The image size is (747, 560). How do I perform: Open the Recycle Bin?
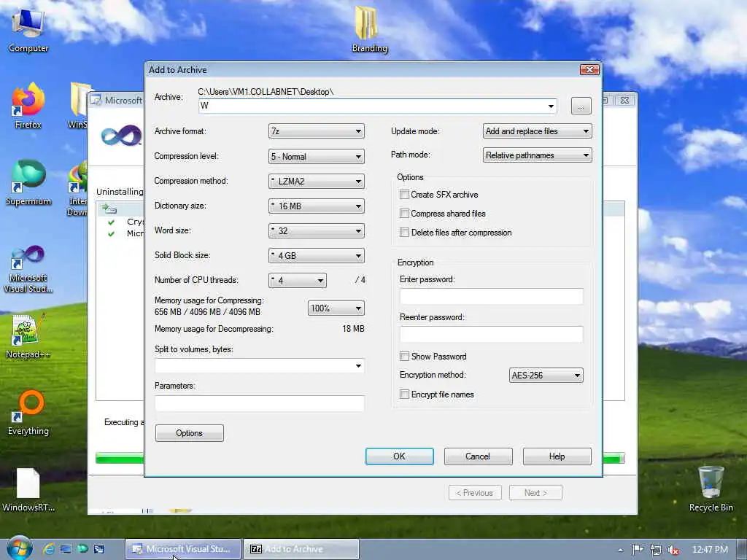pos(711,489)
